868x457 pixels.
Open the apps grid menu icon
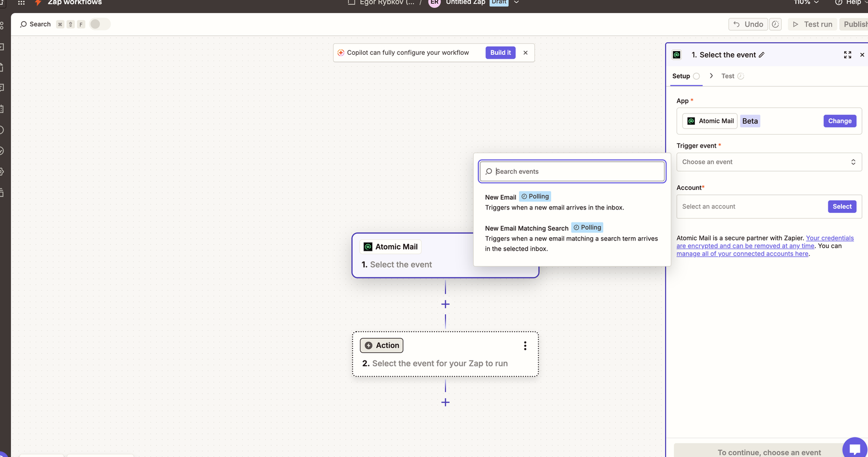pos(21,3)
